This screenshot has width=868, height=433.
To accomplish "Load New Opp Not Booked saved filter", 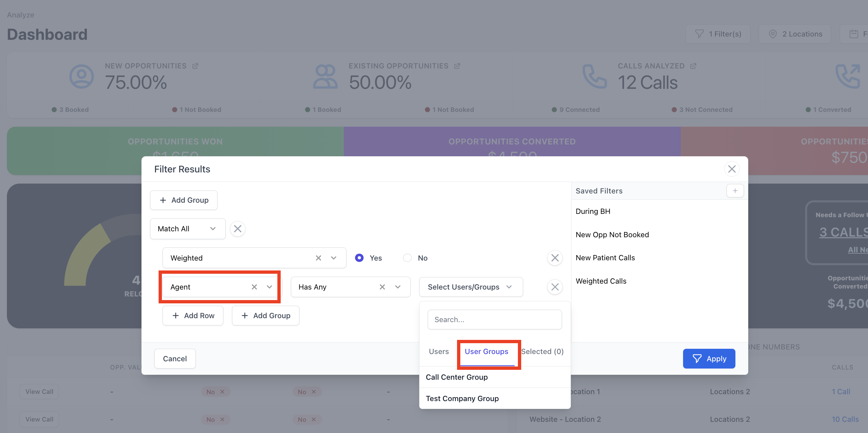I will coord(612,235).
